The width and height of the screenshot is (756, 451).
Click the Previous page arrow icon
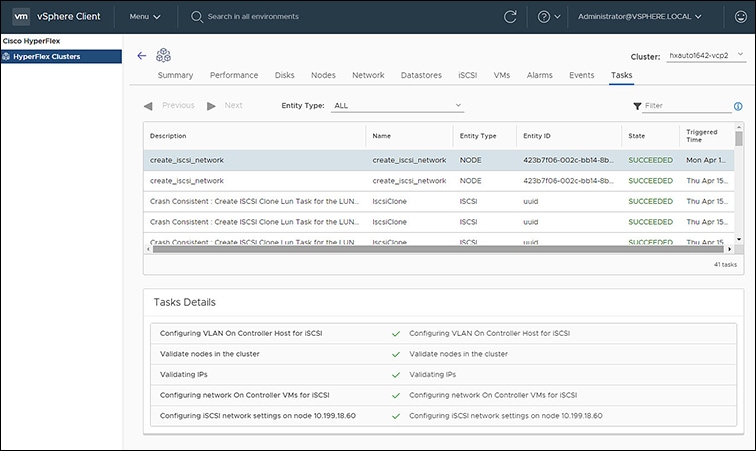(x=148, y=106)
